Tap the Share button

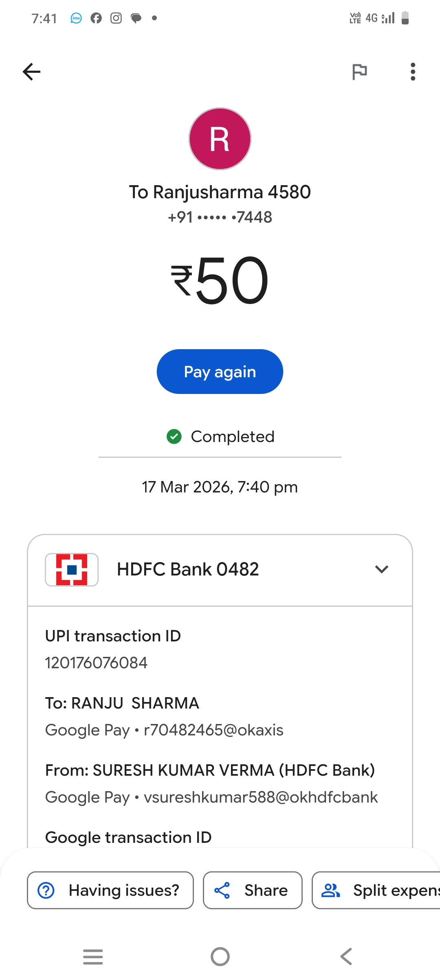[x=253, y=890]
